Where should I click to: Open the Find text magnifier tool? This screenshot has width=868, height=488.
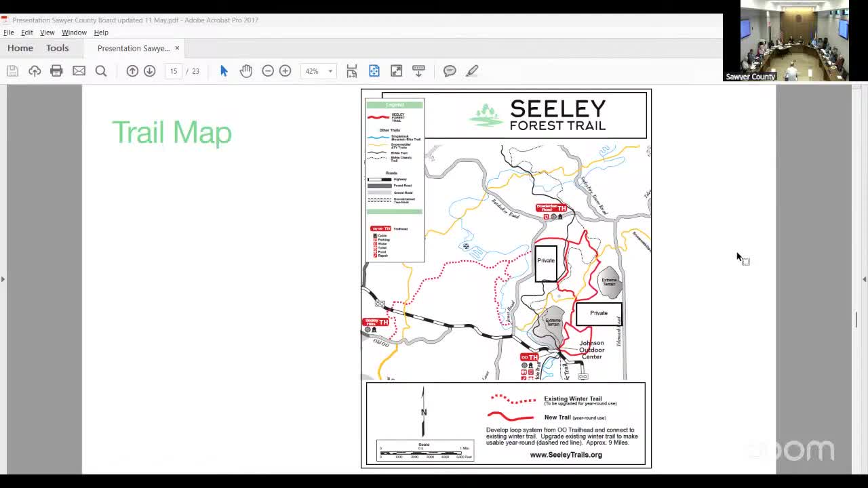tap(101, 71)
